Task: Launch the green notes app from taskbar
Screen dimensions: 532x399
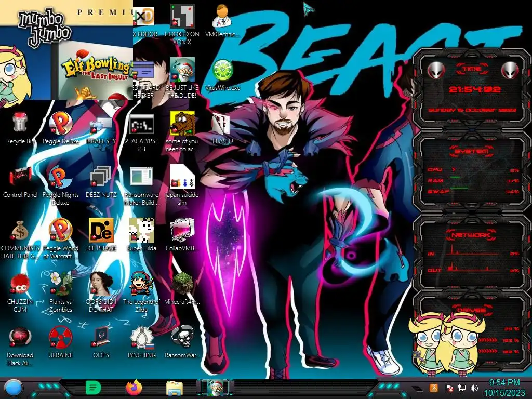Action: coord(93,388)
